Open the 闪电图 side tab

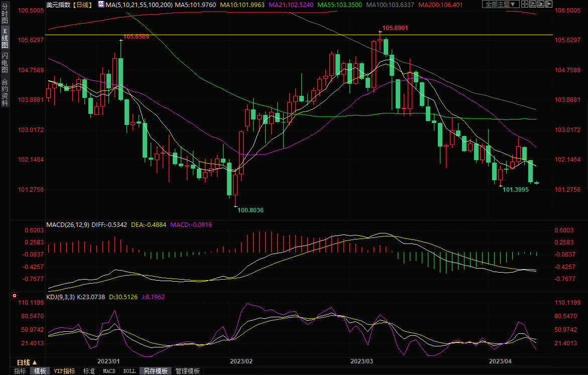tap(5, 62)
